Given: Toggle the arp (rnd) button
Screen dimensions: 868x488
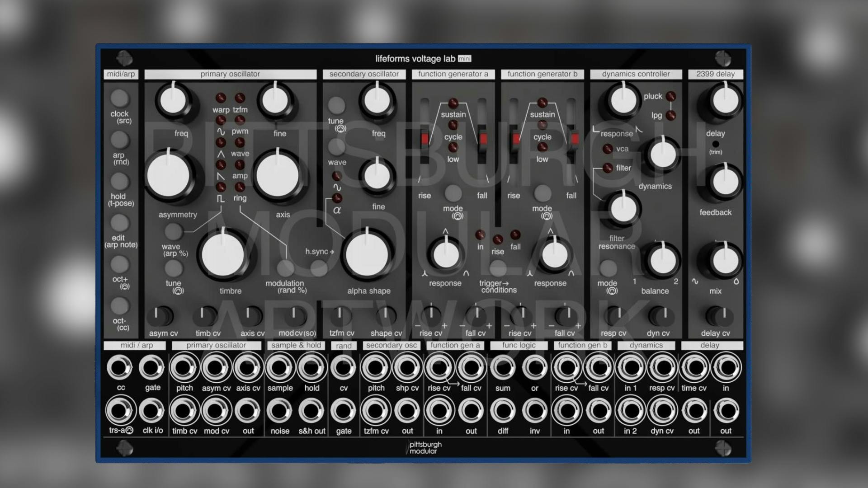Looking at the screenshot, I should coord(119,140).
